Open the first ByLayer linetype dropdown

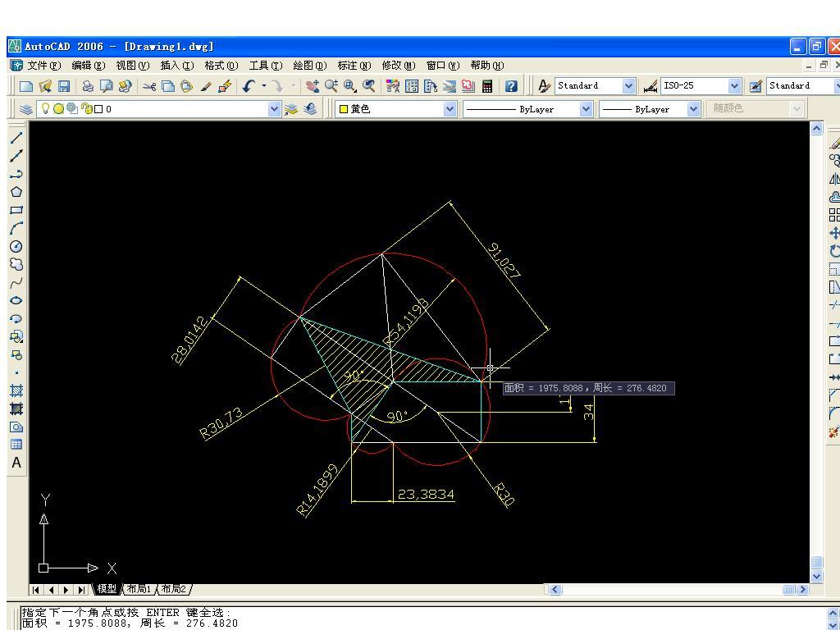pos(586,109)
